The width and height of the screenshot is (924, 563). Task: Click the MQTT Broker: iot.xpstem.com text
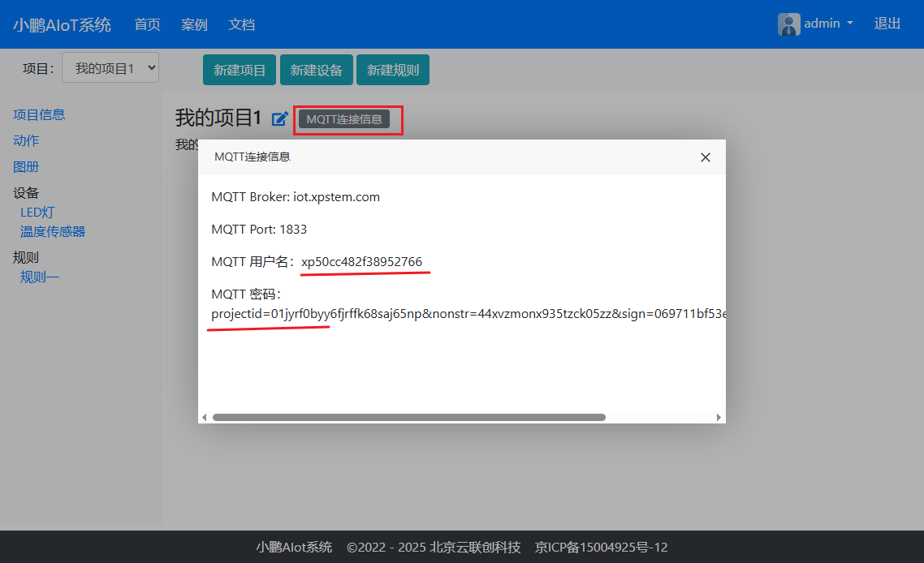click(x=296, y=196)
